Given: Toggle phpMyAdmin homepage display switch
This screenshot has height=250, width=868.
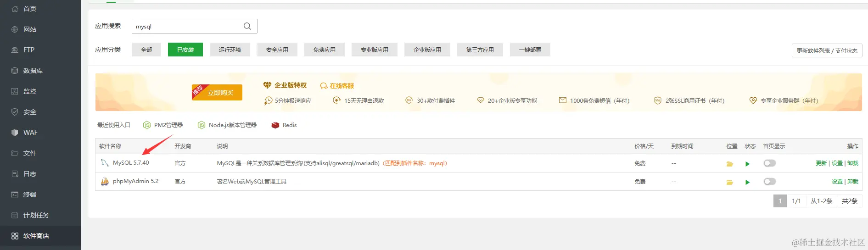Looking at the screenshot, I should click(x=770, y=182).
